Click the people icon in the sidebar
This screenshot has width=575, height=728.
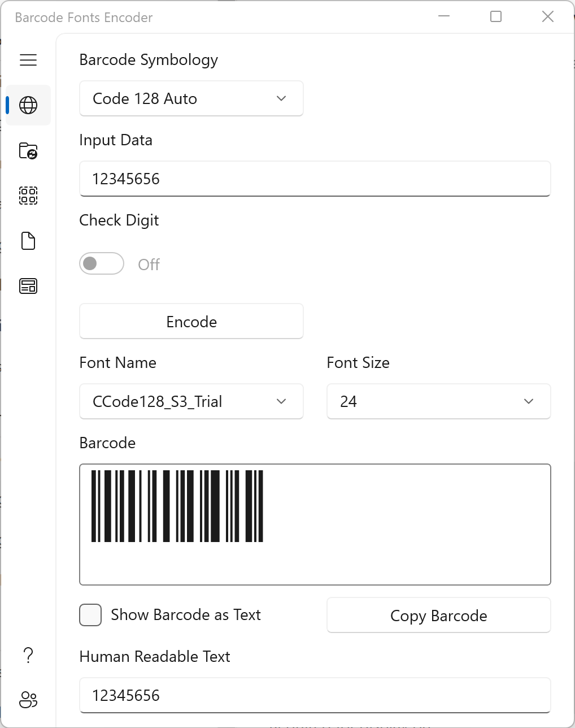(28, 700)
